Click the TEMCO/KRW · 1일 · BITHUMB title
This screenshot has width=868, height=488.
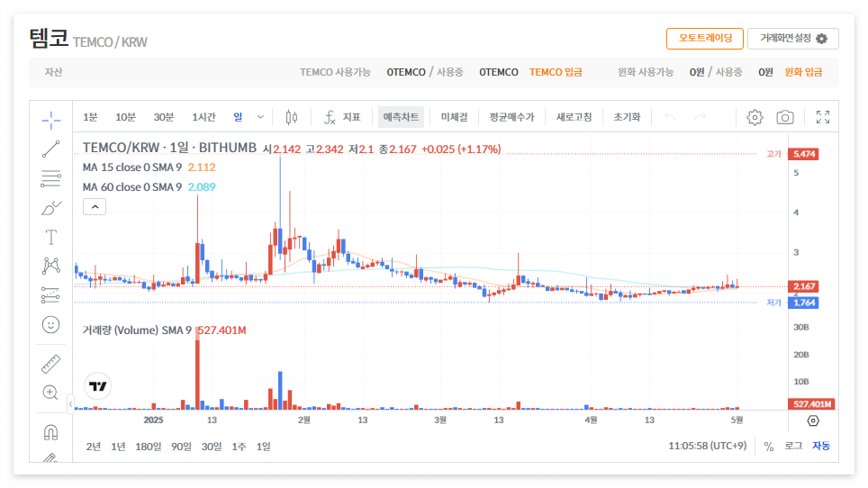point(169,148)
